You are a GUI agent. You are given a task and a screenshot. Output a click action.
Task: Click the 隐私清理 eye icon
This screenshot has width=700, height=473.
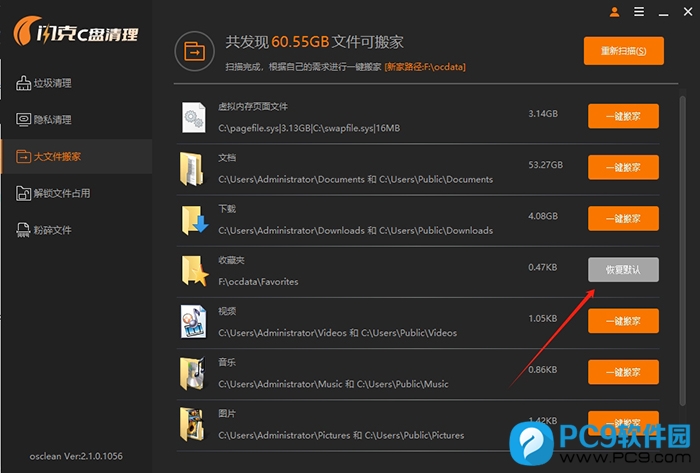point(23,120)
